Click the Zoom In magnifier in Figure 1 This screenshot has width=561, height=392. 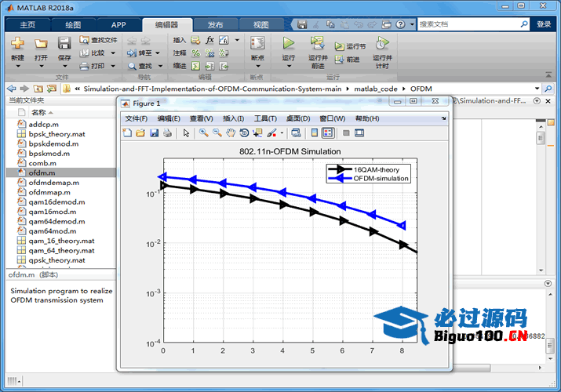coord(203,133)
